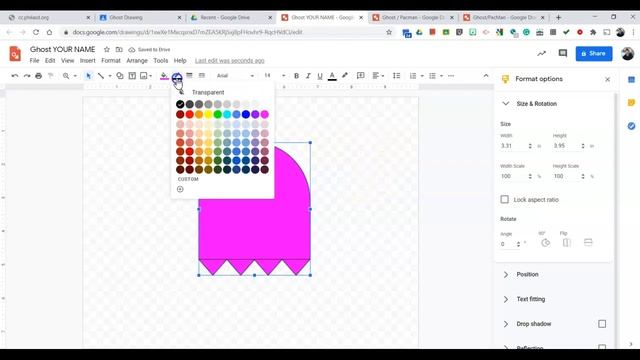640x360 pixels.
Task: Open the File menu
Action: point(34,60)
